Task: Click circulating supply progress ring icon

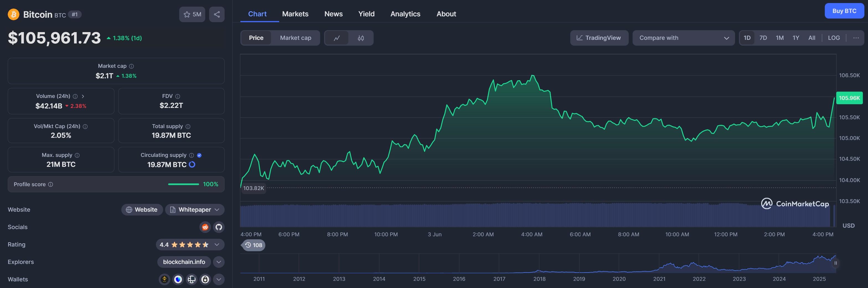Action: click(x=192, y=165)
